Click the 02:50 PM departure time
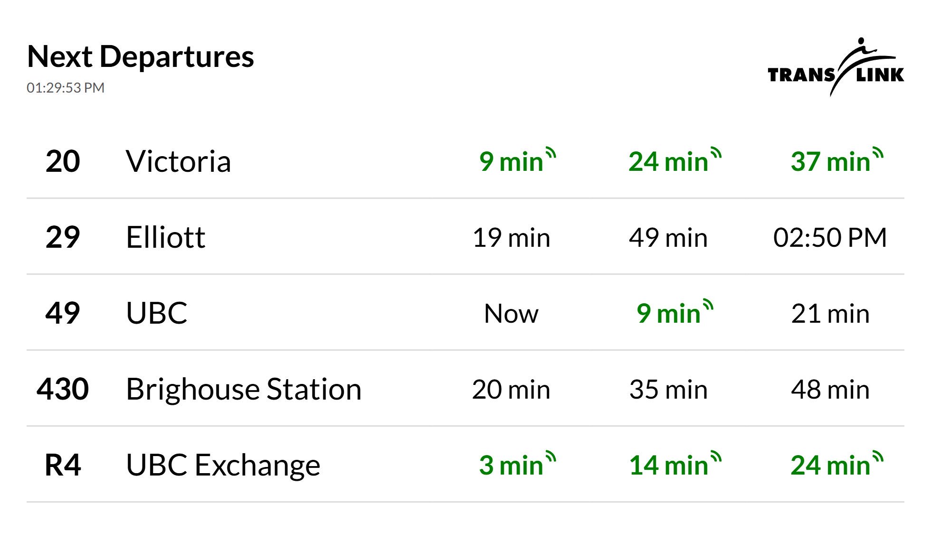 [x=830, y=237]
